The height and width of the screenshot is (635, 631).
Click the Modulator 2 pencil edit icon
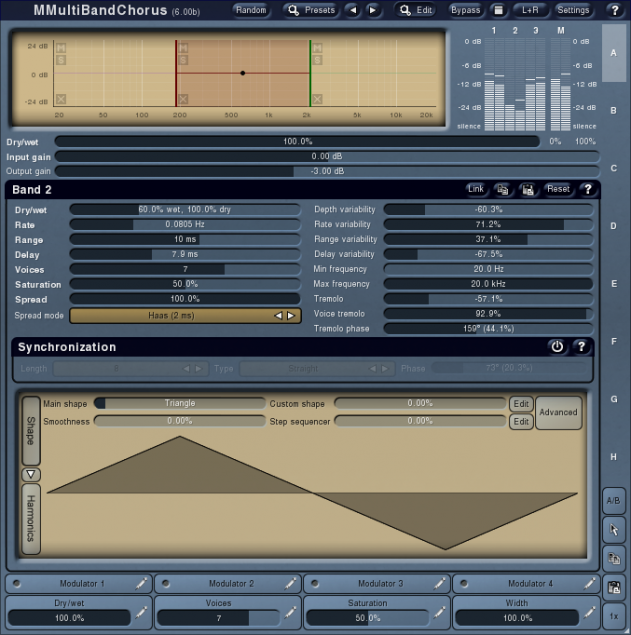click(x=290, y=584)
